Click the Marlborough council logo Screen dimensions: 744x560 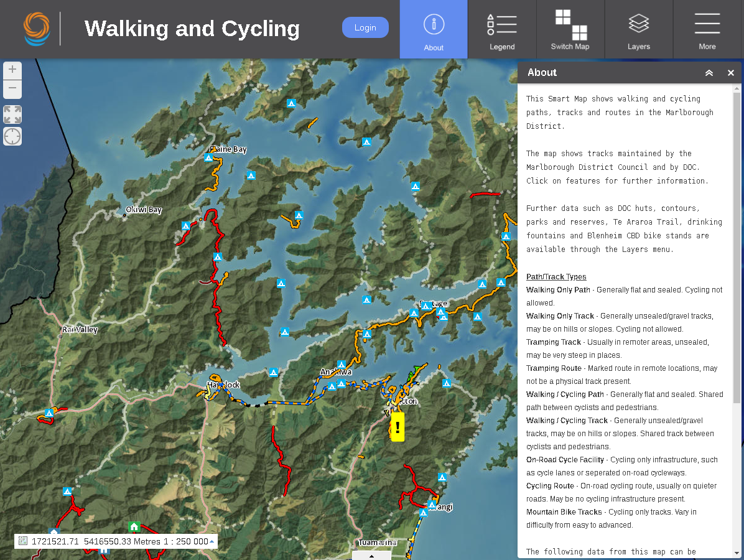pos(37,29)
